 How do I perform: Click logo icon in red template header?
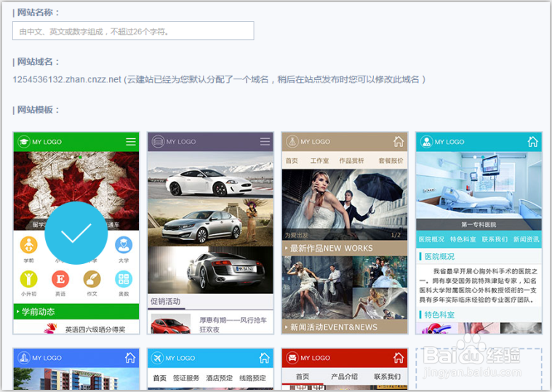click(x=292, y=358)
